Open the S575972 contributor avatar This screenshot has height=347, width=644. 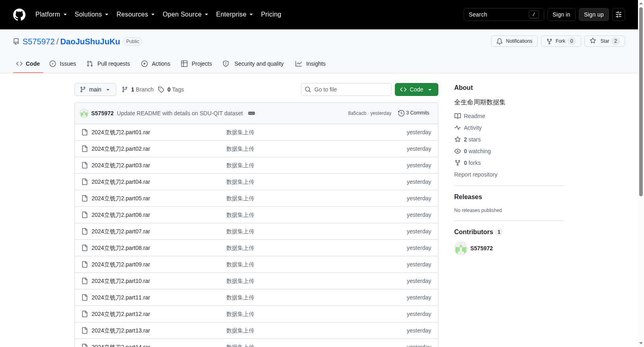pyautogui.click(x=461, y=248)
